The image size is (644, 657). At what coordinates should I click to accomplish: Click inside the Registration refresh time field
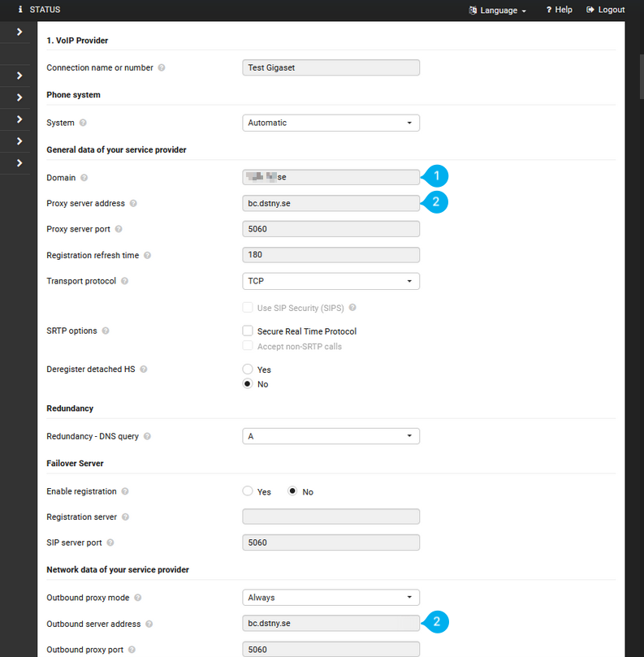point(330,255)
